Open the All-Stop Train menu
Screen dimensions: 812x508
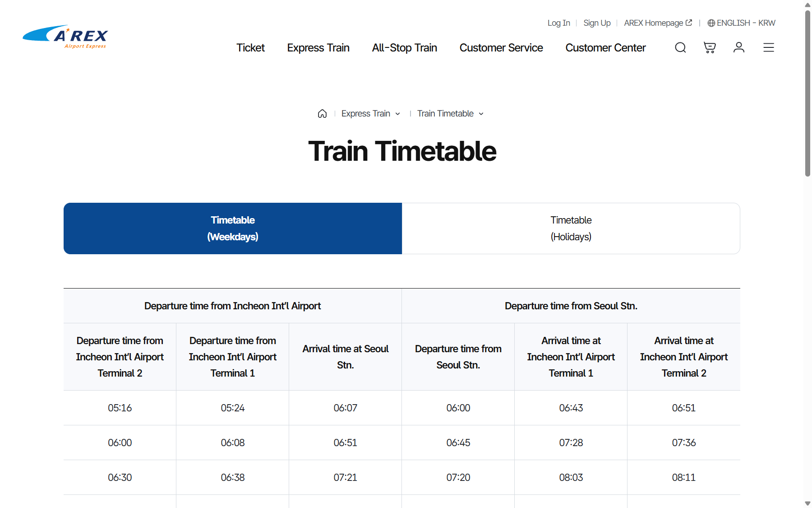(405, 47)
